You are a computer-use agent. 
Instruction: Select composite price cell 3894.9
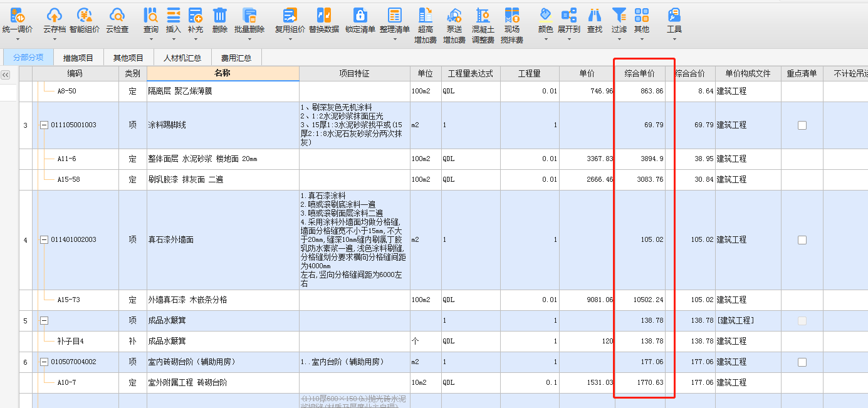click(x=640, y=159)
